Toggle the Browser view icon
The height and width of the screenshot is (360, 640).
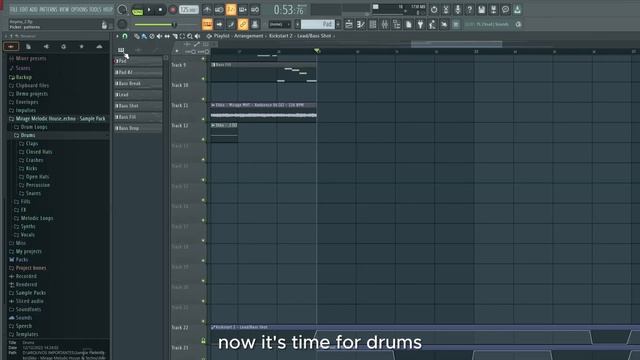(x=396, y=24)
